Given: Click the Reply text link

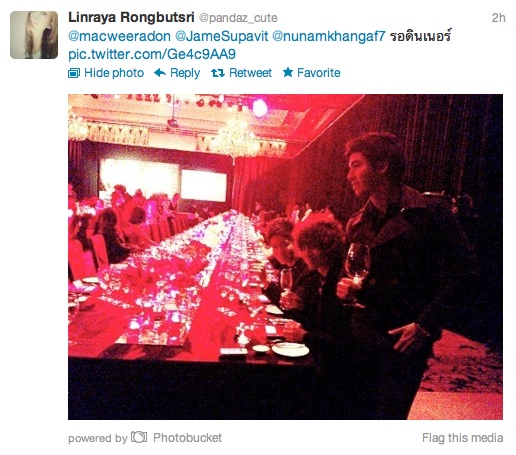Looking at the screenshot, I should 185,73.
